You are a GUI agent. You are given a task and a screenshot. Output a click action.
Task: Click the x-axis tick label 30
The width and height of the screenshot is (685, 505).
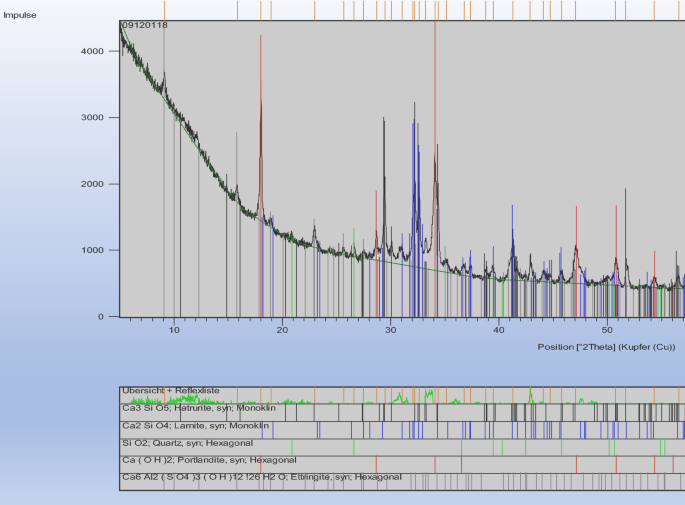coord(391,330)
